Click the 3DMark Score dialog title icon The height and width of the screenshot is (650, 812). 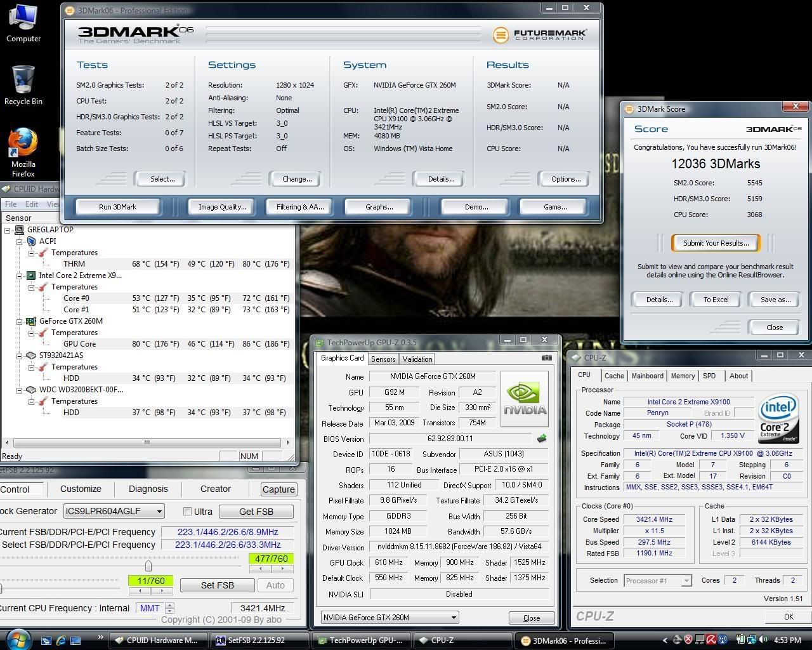coord(629,109)
